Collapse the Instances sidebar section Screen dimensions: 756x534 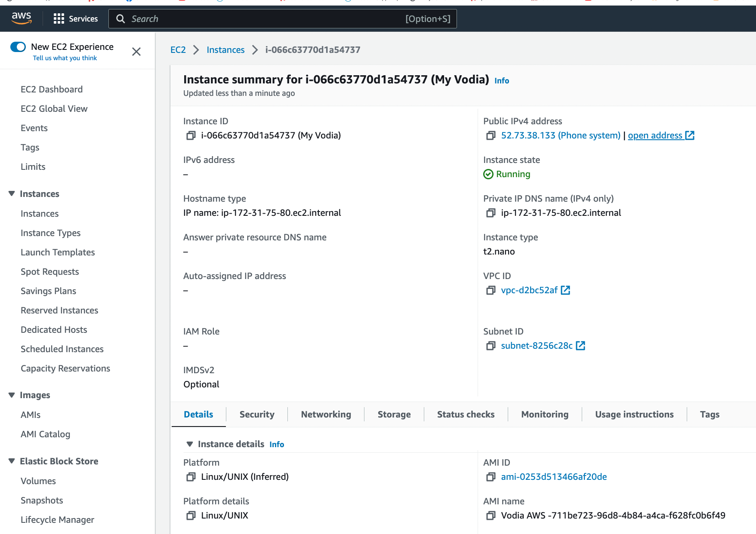[x=12, y=194]
